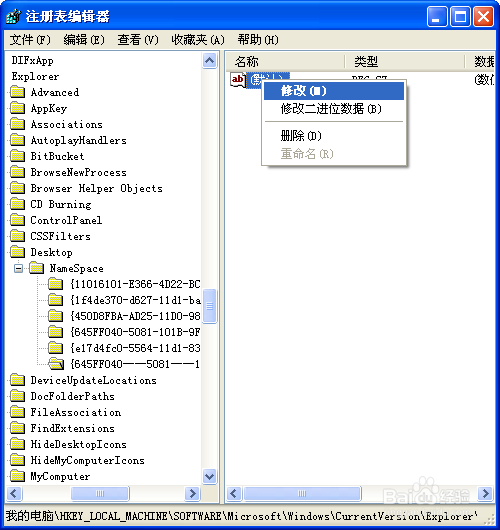The image size is (500, 530).
Task: Click the AppKey folder icon
Action: pyautogui.click(x=17, y=108)
